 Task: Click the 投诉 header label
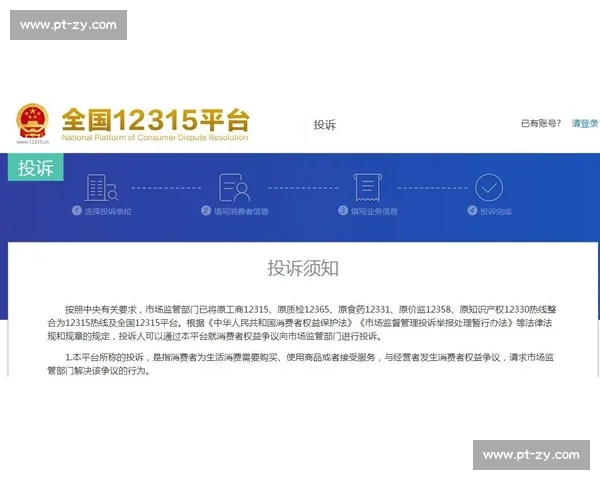click(x=324, y=124)
